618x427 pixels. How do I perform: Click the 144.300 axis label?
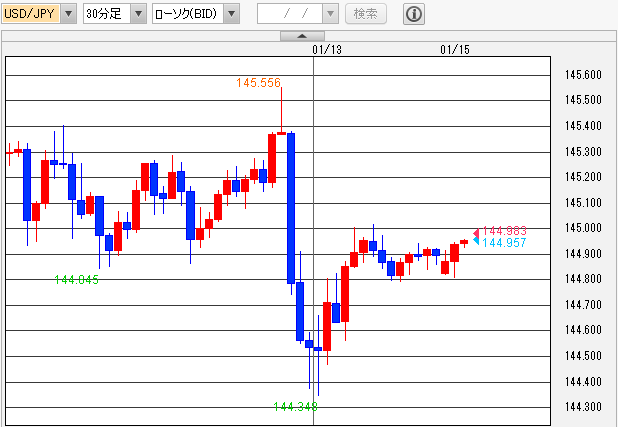point(583,406)
